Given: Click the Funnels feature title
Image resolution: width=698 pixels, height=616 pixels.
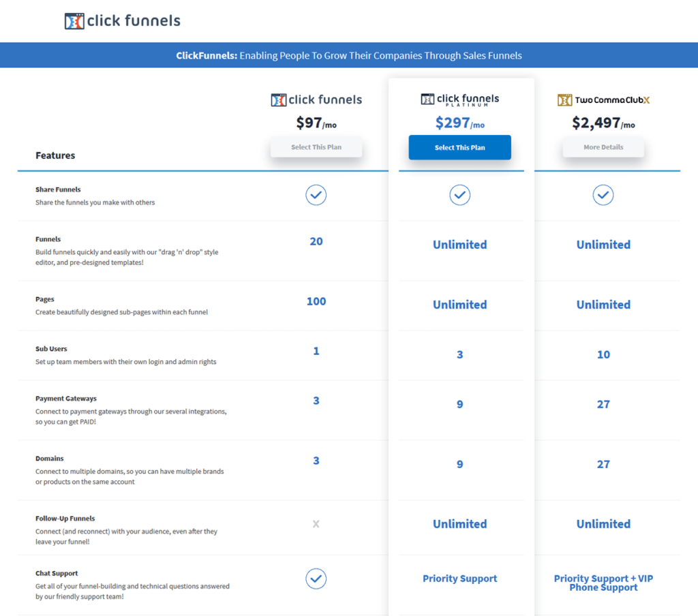Looking at the screenshot, I should 48,239.
